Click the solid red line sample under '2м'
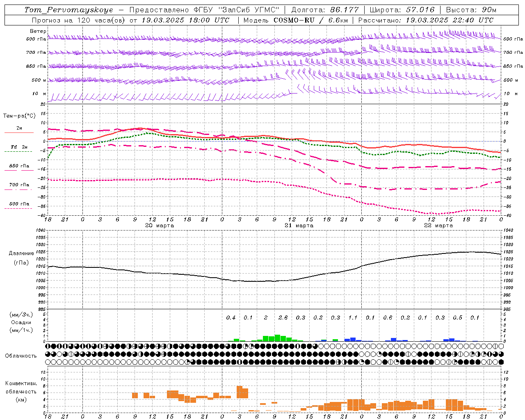Viewport: 525px width, 420px height. [19, 132]
